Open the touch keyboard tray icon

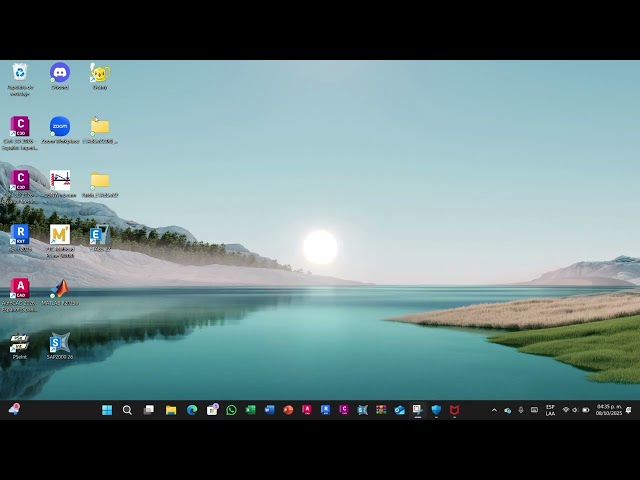pos(534,410)
